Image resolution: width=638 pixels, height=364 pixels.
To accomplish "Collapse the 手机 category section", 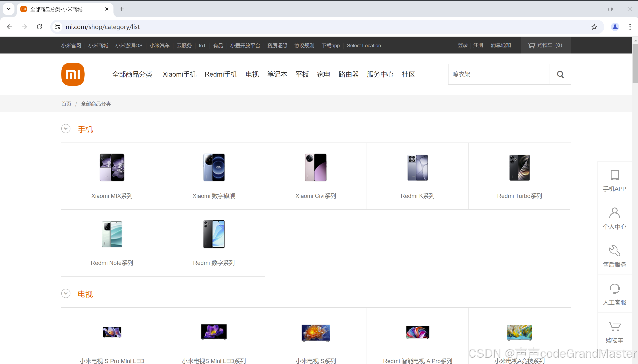I will [66, 129].
